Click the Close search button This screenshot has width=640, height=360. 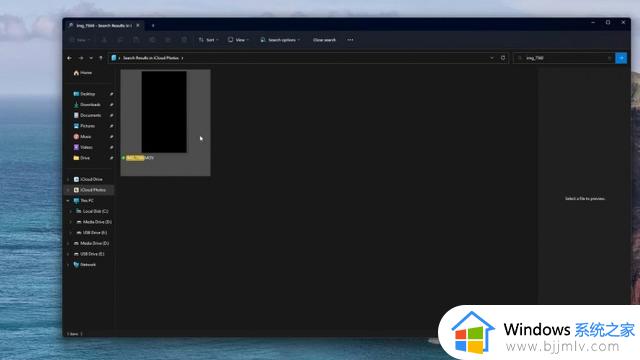(324, 40)
